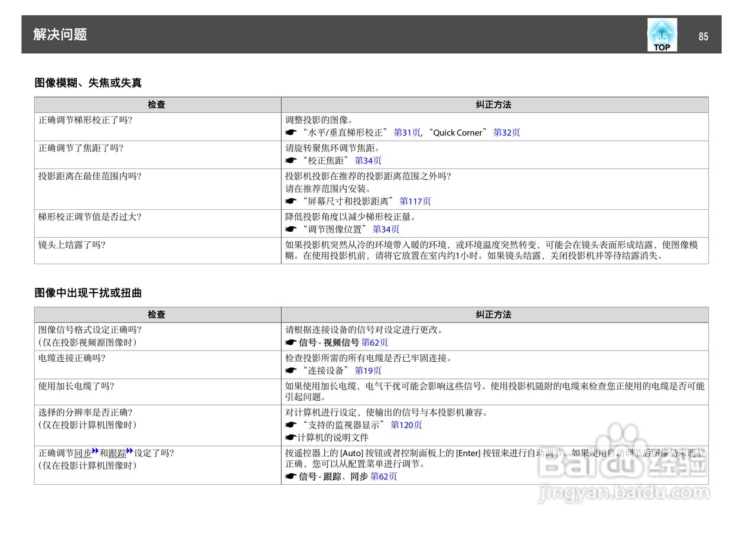756x535 pixels.
Task: Follow the 第34页 link beside 校正焦距
Action: (368, 161)
